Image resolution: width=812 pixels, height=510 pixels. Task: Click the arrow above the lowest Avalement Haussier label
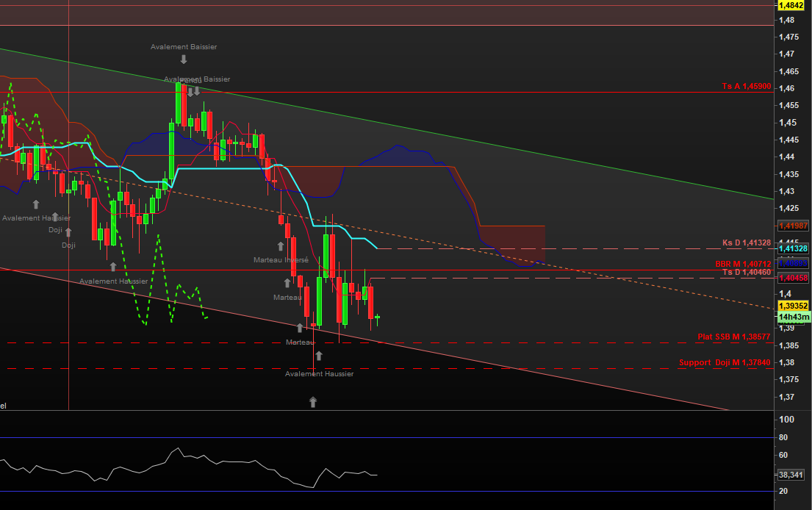tap(319, 356)
